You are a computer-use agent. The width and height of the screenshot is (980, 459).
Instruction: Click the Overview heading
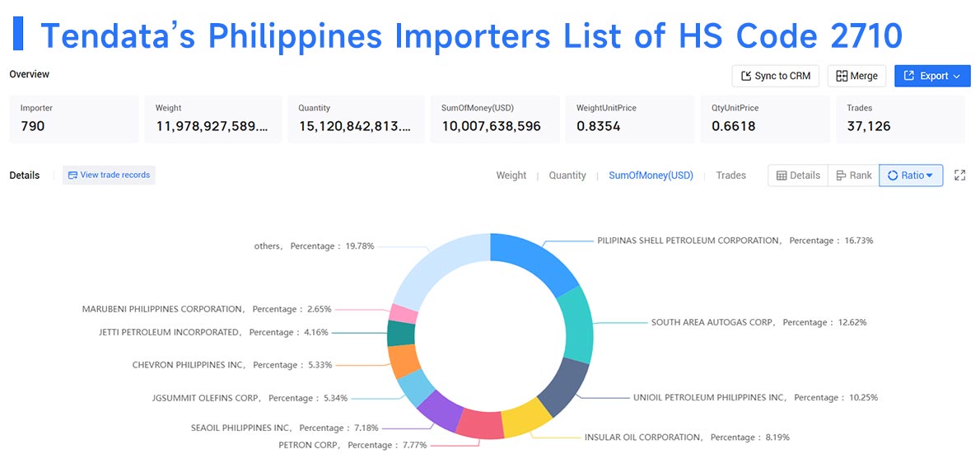30,74
